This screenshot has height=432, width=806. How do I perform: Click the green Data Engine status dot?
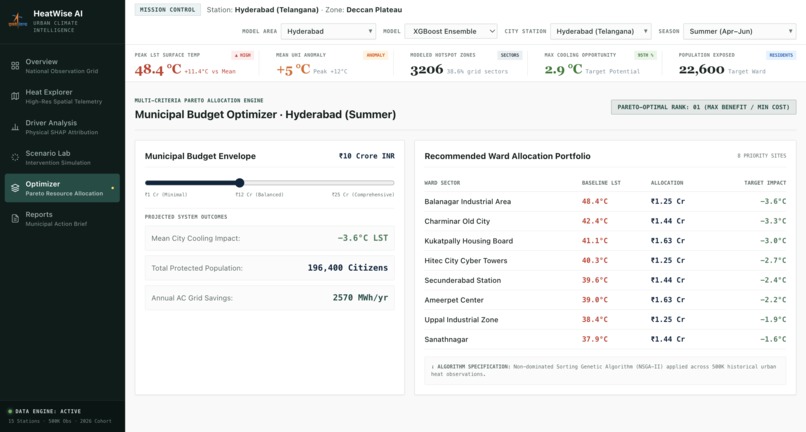tap(10, 411)
